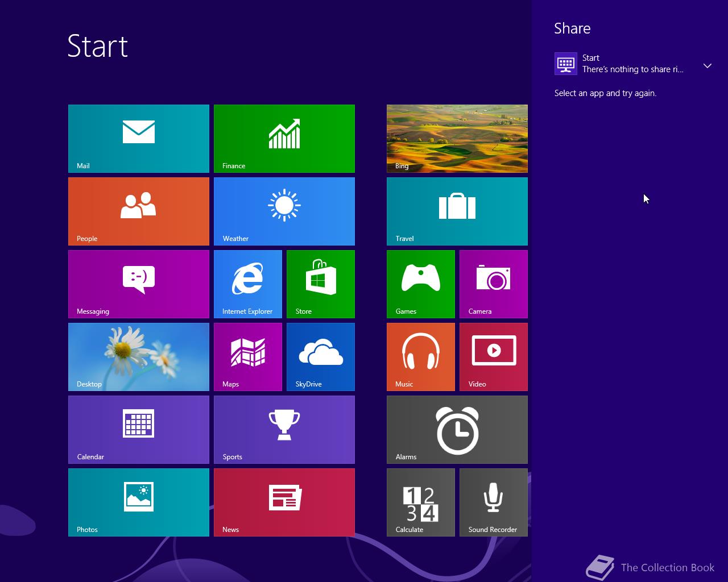Open the Store tile
The image size is (728, 582).
click(321, 284)
